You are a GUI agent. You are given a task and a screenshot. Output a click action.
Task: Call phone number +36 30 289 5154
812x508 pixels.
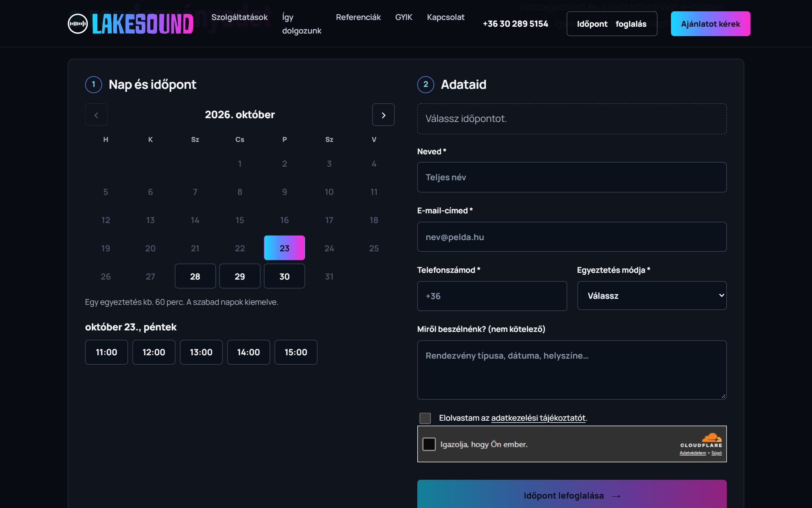coord(515,24)
